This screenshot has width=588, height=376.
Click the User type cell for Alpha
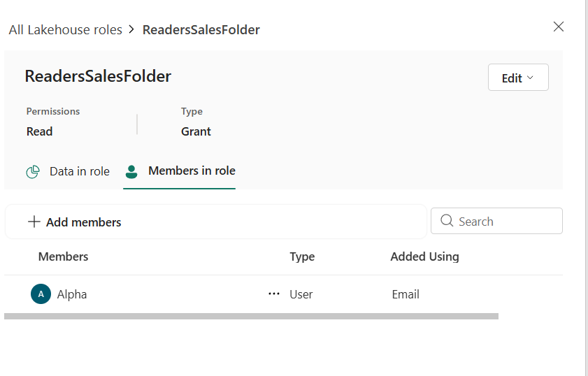point(301,294)
